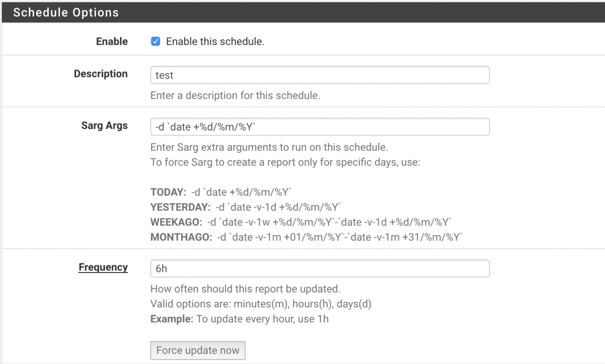
Task: Click the "Enable this schedule." label text
Action: pos(215,42)
